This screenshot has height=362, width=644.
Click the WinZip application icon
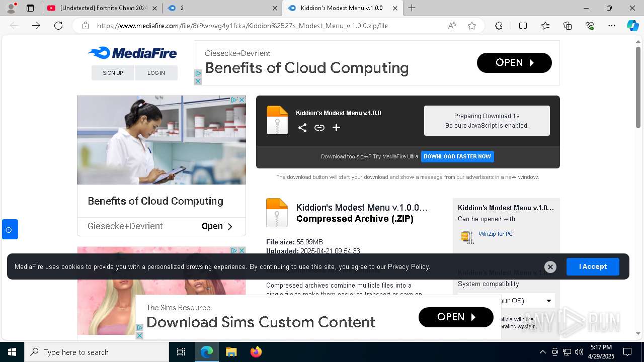pyautogui.click(x=467, y=237)
